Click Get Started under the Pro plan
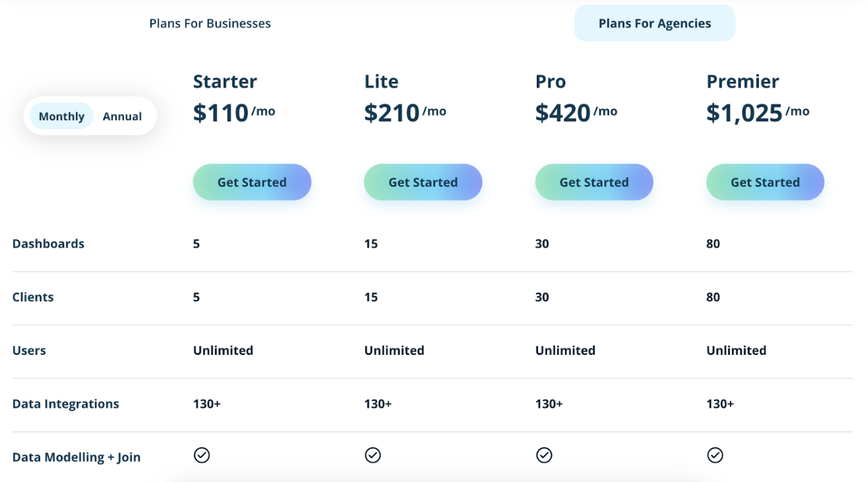The width and height of the screenshot is (868, 482). tap(594, 182)
